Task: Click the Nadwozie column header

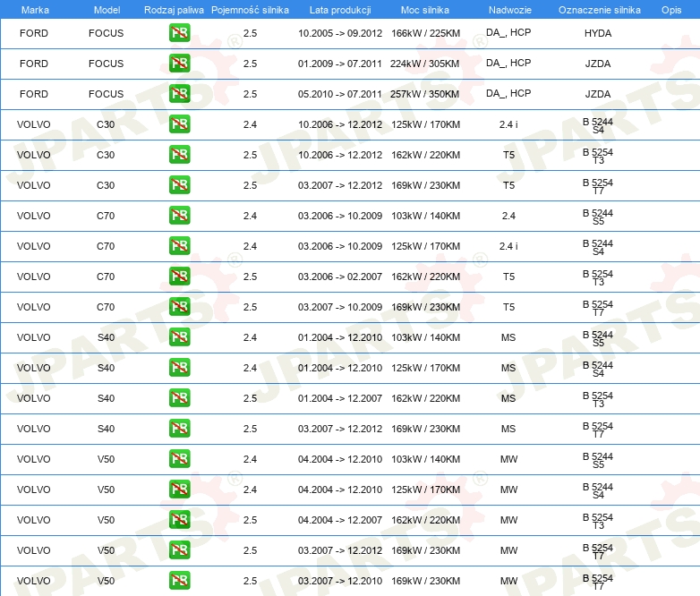Action: coord(510,10)
